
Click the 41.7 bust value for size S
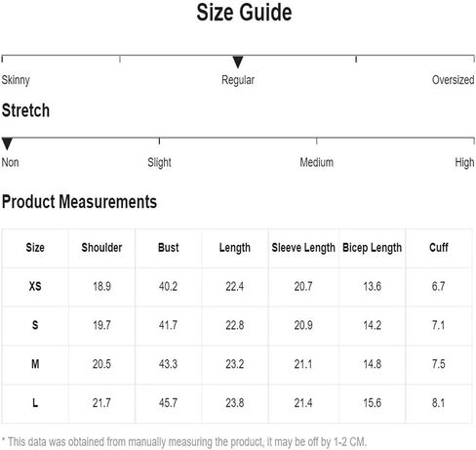[168, 325]
